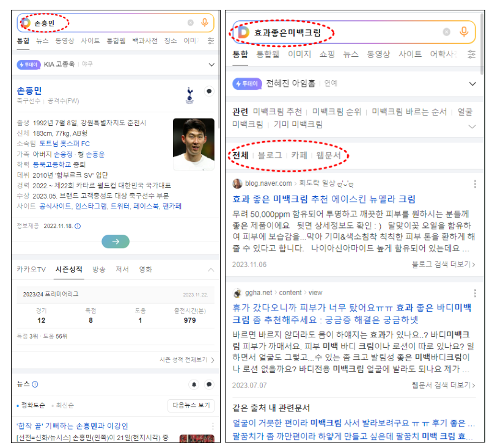Clear the 효과좋은미백크림 search text
The image size is (492, 448).
click(x=447, y=32)
